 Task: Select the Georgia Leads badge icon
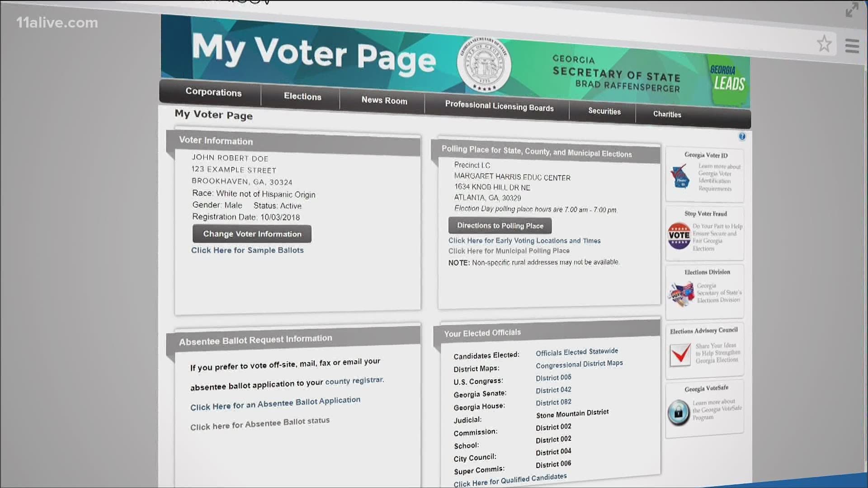(726, 77)
